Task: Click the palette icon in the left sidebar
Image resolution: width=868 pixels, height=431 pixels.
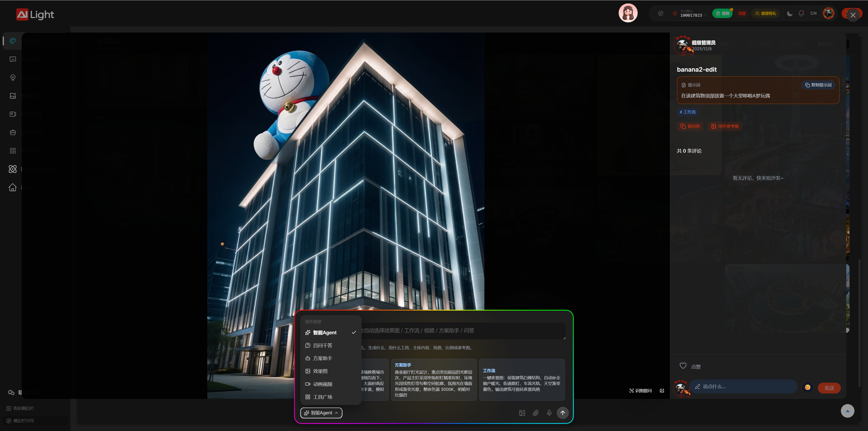Action: pos(13,41)
